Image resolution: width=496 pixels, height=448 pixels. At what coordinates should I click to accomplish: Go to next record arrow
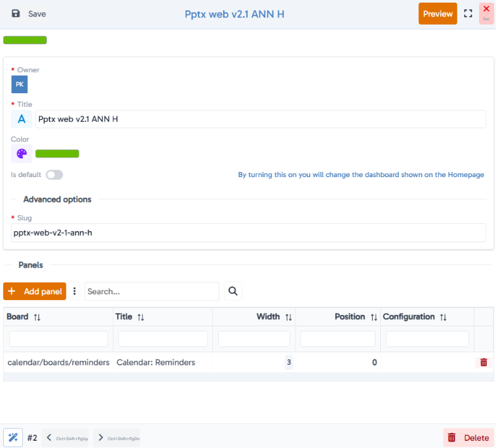coord(101,438)
